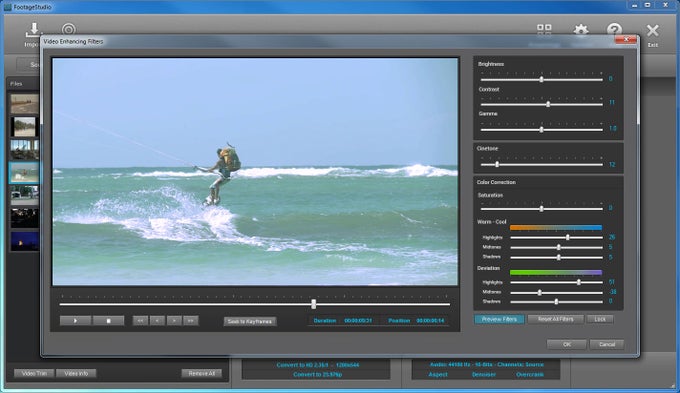Click Warm-Cool Shadows slider handle

point(559,257)
